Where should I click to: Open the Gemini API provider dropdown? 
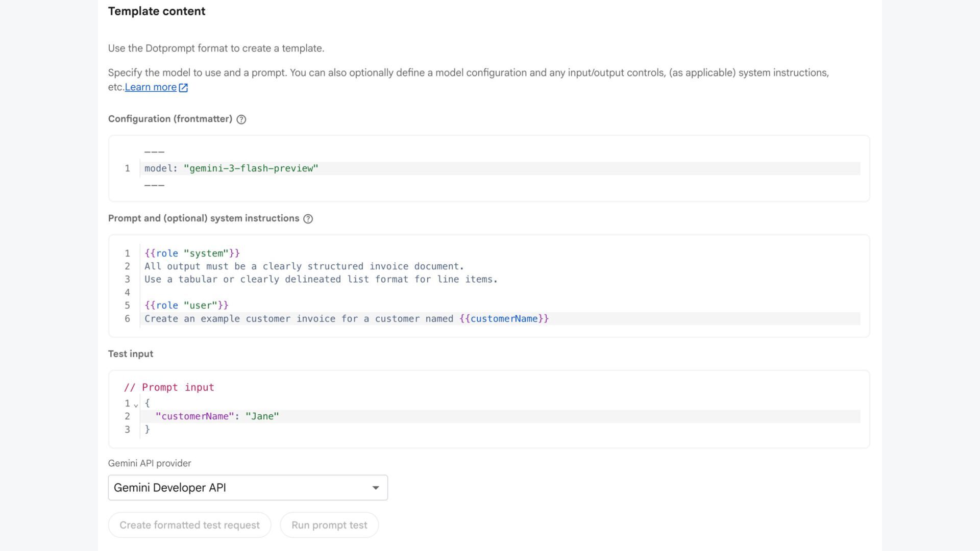tap(248, 488)
